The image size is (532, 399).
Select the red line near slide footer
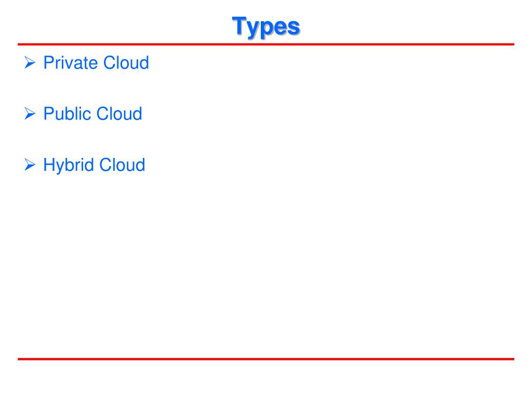(x=266, y=358)
